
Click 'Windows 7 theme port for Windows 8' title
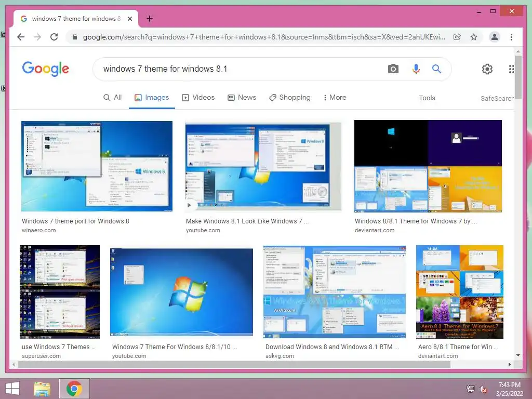coord(75,221)
